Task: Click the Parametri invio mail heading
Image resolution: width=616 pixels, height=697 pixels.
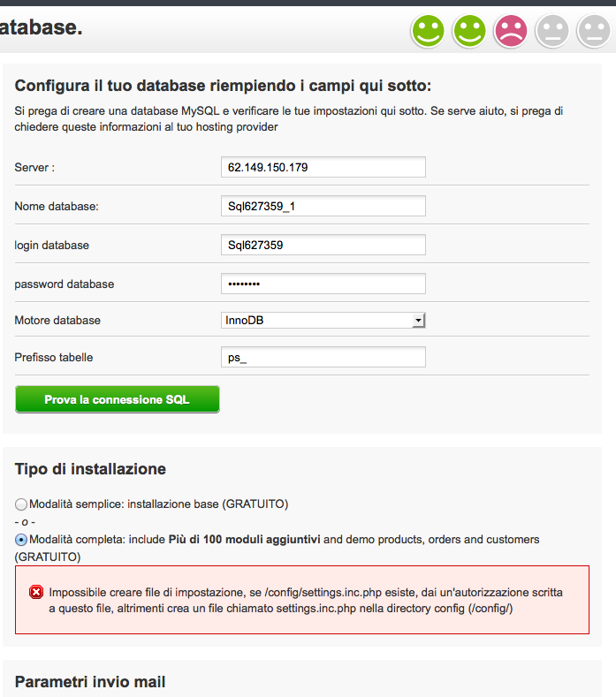Action: click(x=90, y=681)
